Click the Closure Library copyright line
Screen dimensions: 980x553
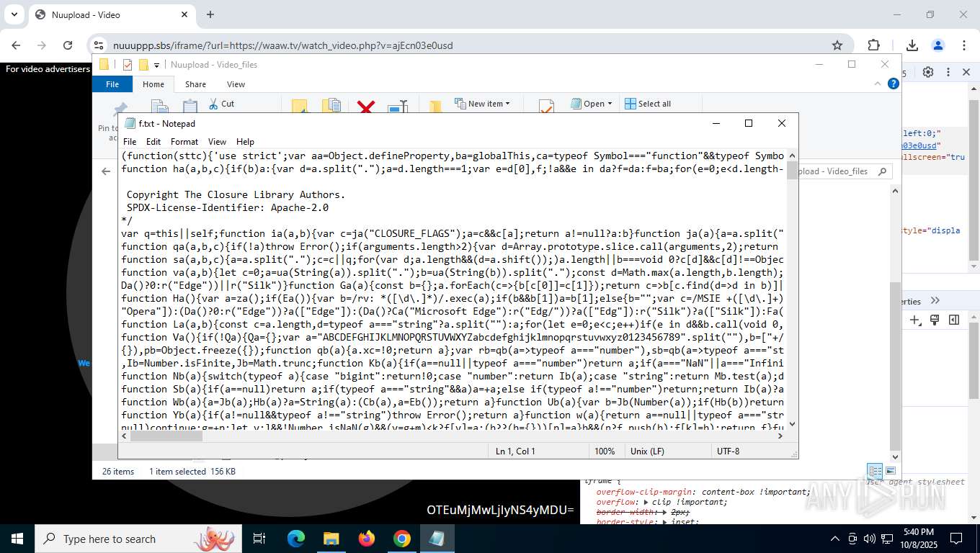pos(236,194)
